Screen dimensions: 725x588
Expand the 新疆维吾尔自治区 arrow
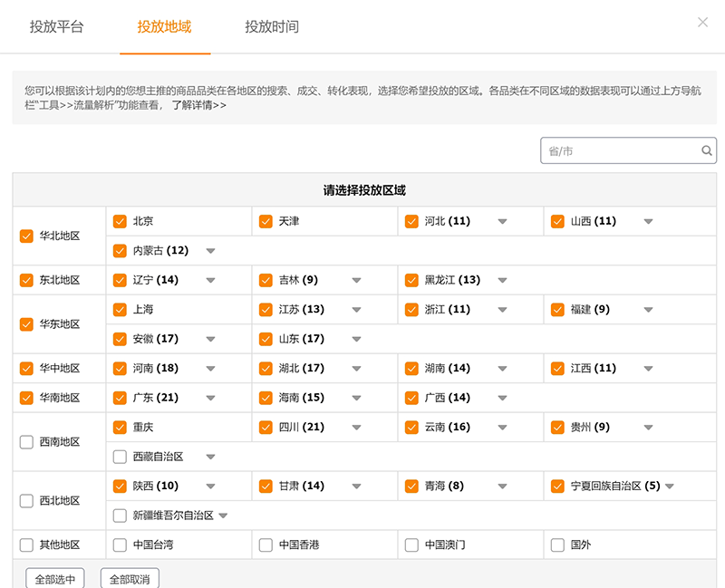pos(223,516)
